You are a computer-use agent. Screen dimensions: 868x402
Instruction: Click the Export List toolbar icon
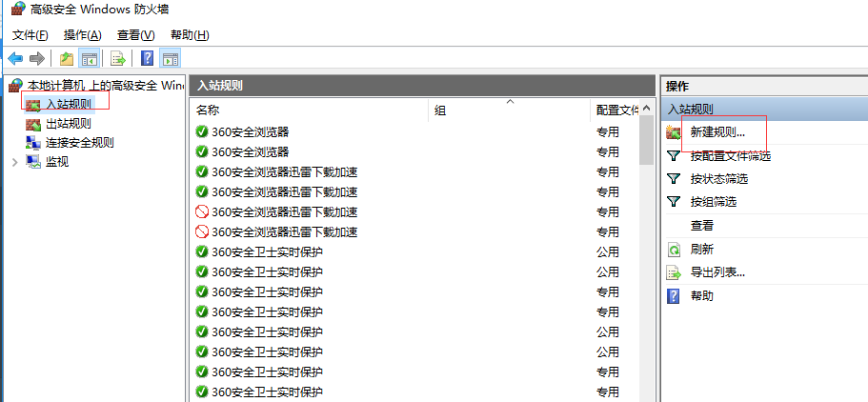coord(117,57)
